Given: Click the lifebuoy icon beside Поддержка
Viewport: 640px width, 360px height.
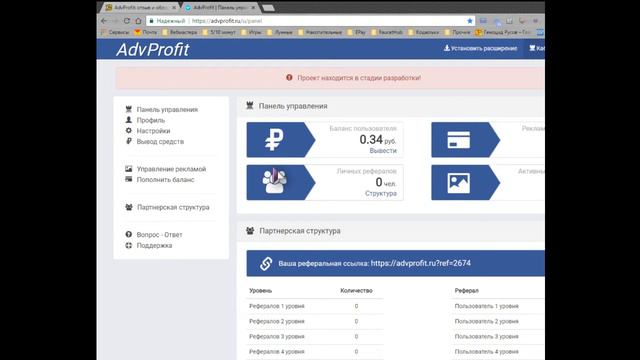Looking at the screenshot, I should click(x=129, y=245).
